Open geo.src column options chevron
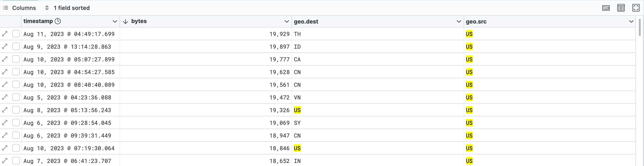Image resolution: width=644 pixels, height=166 pixels. (631, 22)
